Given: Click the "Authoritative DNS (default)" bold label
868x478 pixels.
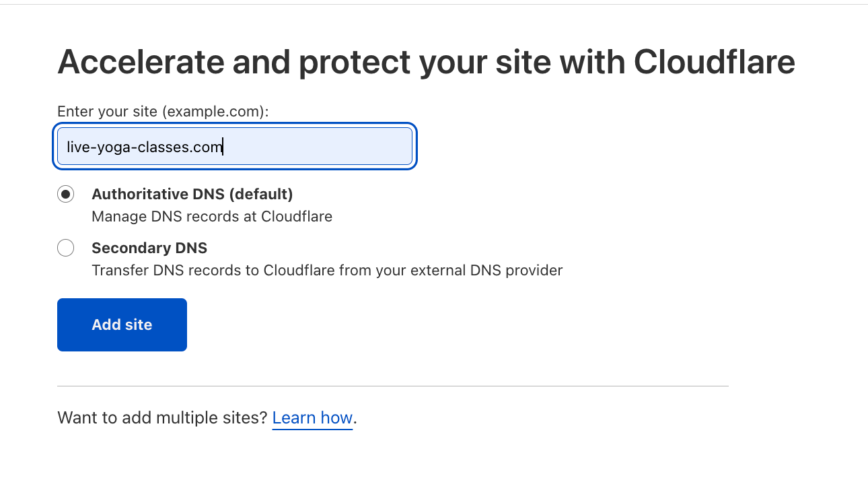Looking at the screenshot, I should 192,195.
